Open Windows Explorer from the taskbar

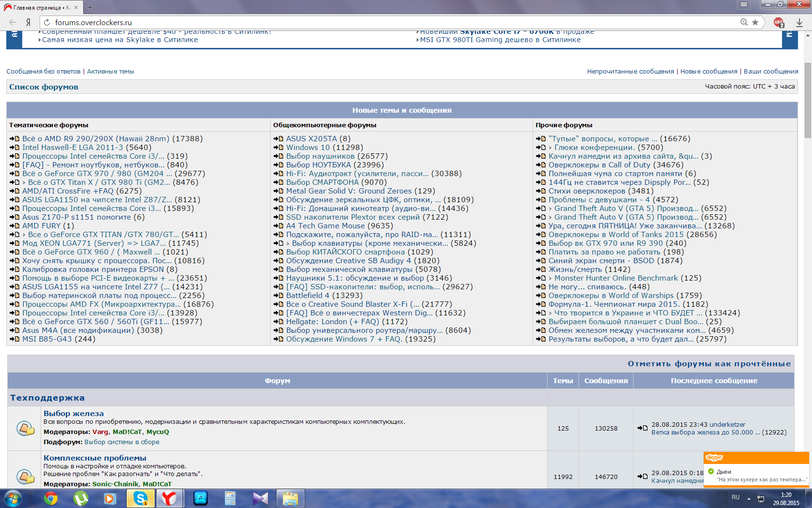pos(290,498)
